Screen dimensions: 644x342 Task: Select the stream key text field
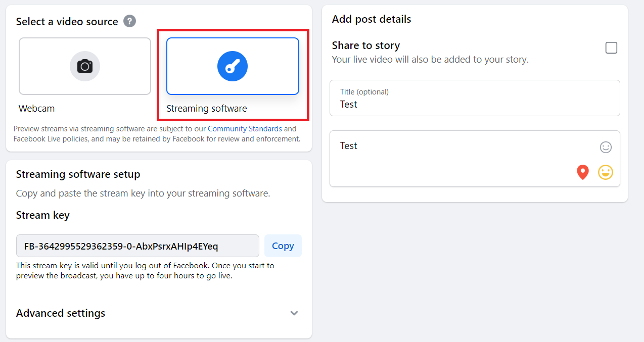[137, 246]
